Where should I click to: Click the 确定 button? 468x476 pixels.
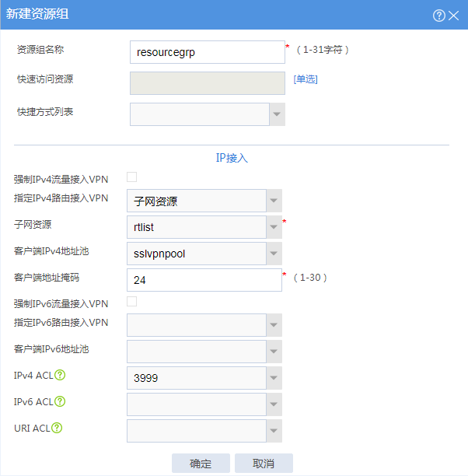pos(201,464)
